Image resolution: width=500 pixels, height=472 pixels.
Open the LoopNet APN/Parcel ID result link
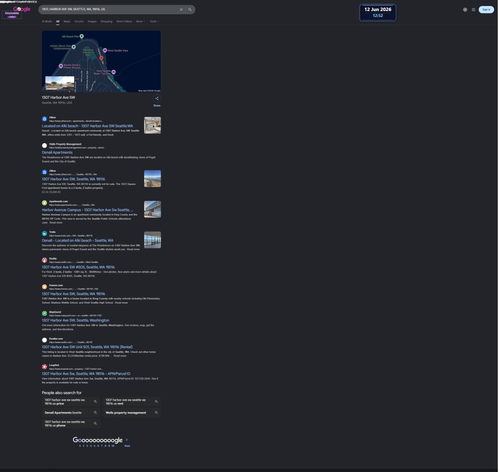point(86,374)
